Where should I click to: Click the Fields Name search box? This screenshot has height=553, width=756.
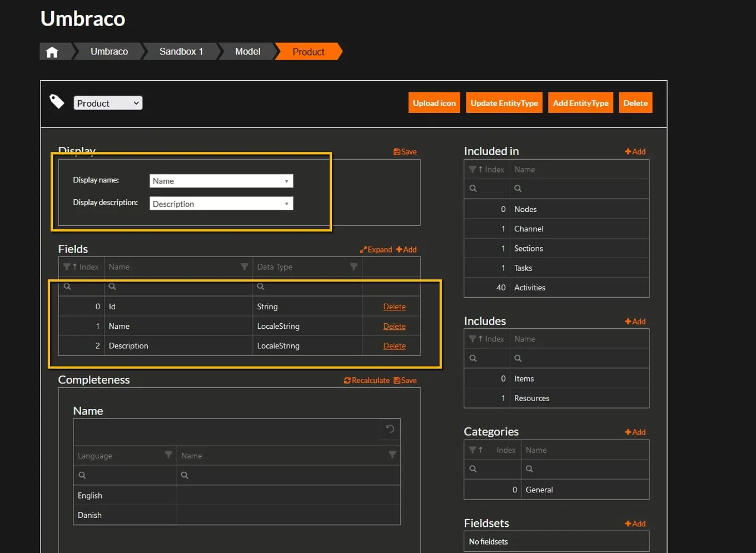[x=178, y=287]
